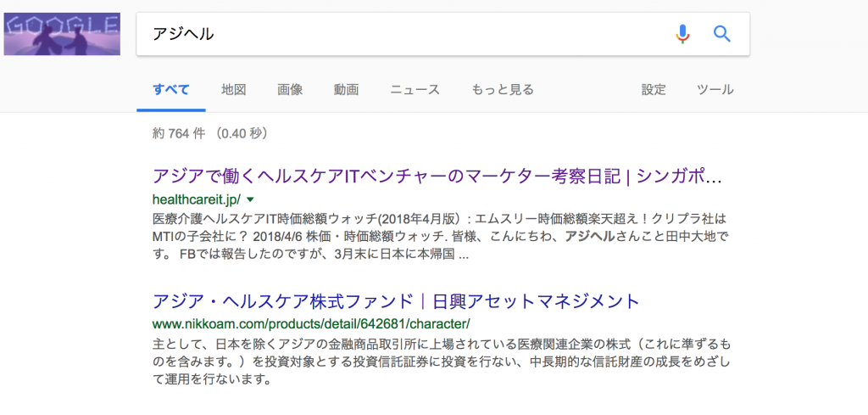Image resolution: width=868 pixels, height=415 pixels.
Task: Click the healthcareit.jp green URL
Action: (x=196, y=199)
